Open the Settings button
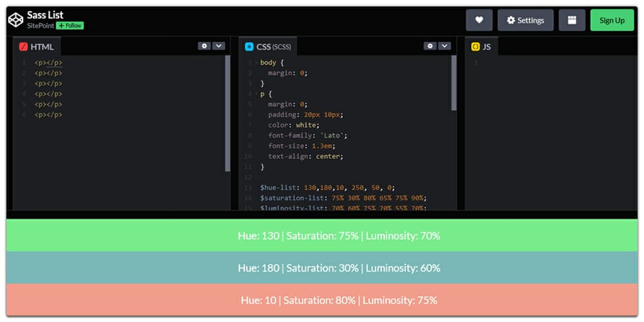644x322 pixels. [526, 20]
